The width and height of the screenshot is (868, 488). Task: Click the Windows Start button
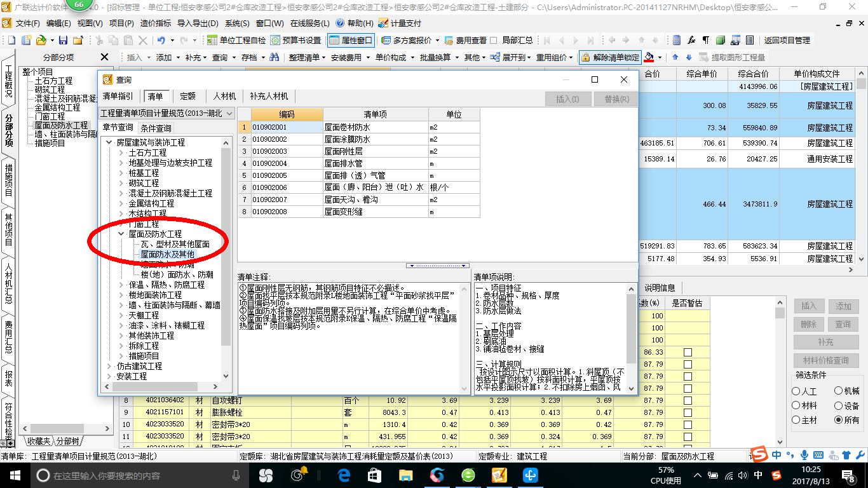click(x=14, y=475)
